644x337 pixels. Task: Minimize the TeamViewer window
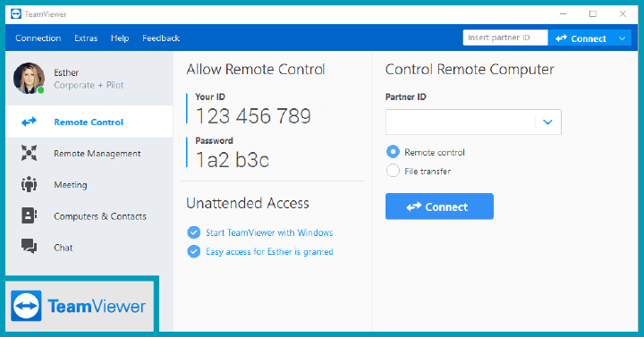(x=563, y=14)
